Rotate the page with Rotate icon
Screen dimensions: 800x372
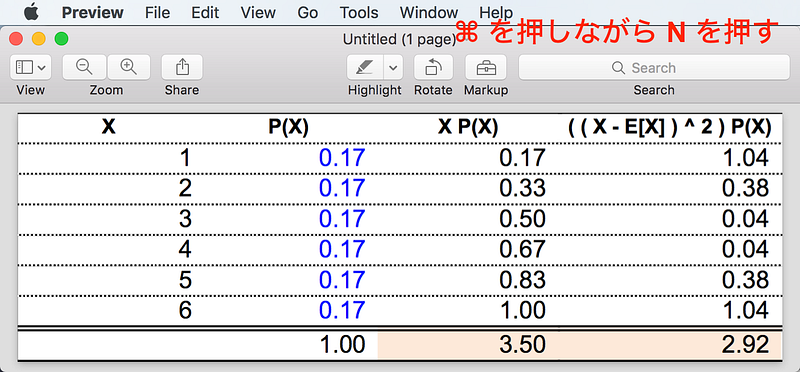[x=434, y=67]
